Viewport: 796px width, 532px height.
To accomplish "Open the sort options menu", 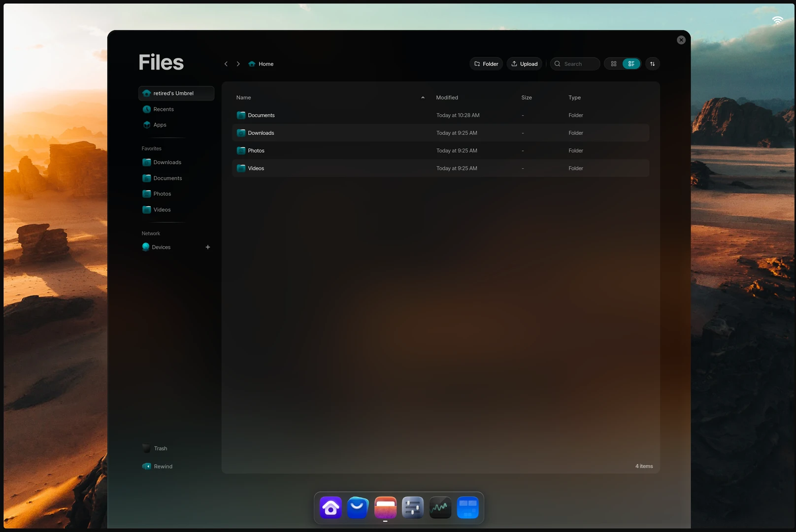I will (x=652, y=64).
